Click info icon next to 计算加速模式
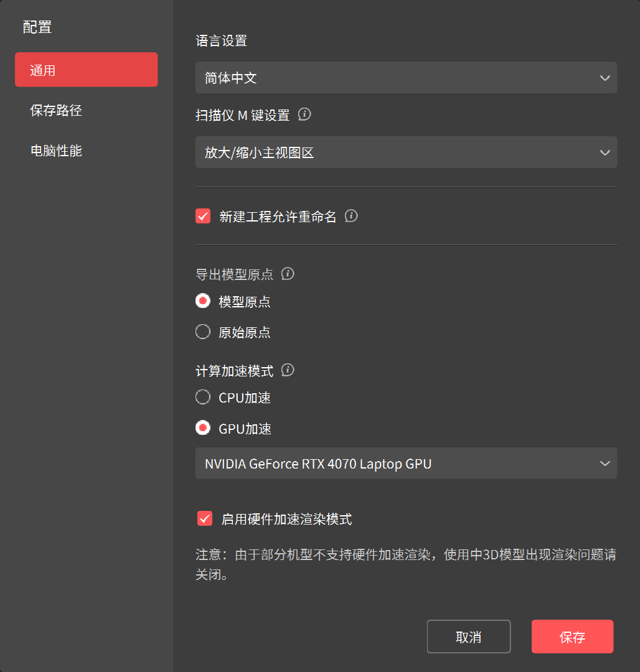The height and width of the screenshot is (672, 640). (x=288, y=370)
